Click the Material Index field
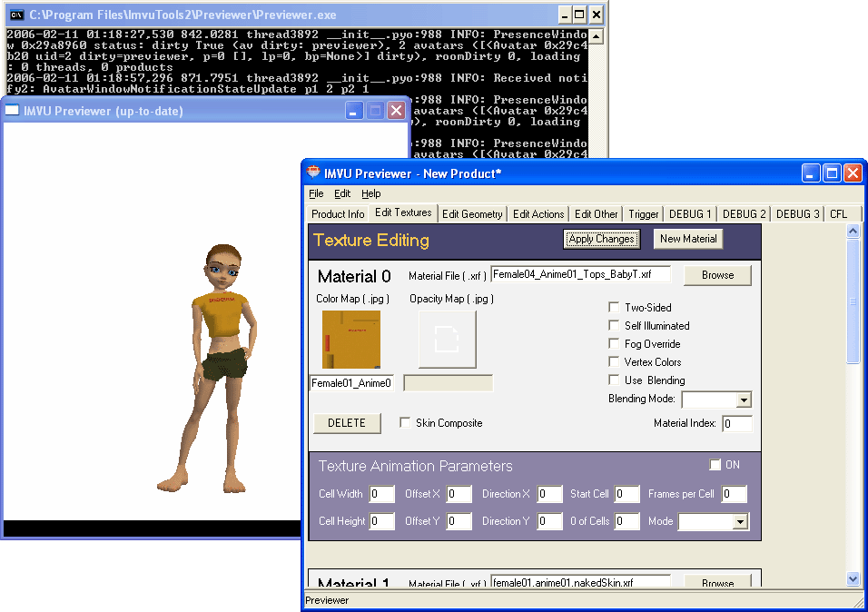The image size is (868, 612). coord(737,424)
